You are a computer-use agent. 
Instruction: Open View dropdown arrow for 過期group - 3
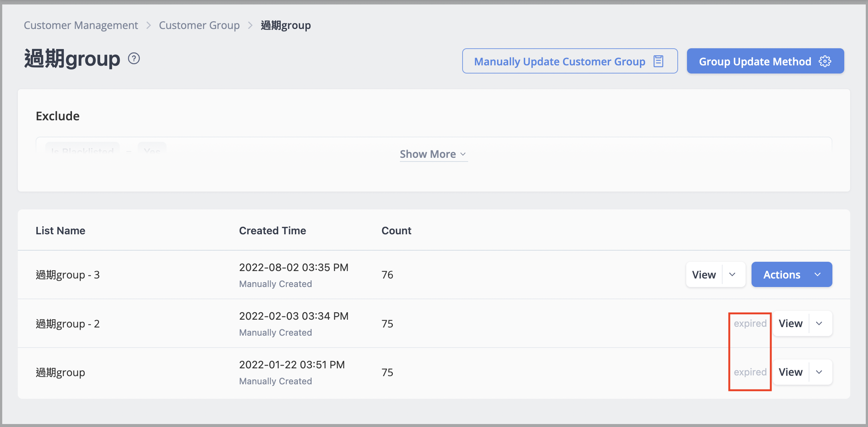click(x=733, y=274)
